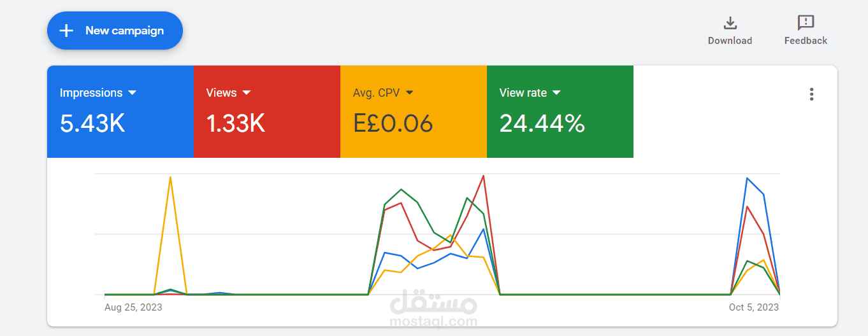This screenshot has height=336, width=868.
Task: Expand the Views metric dropdown arrow
Action: point(247,93)
